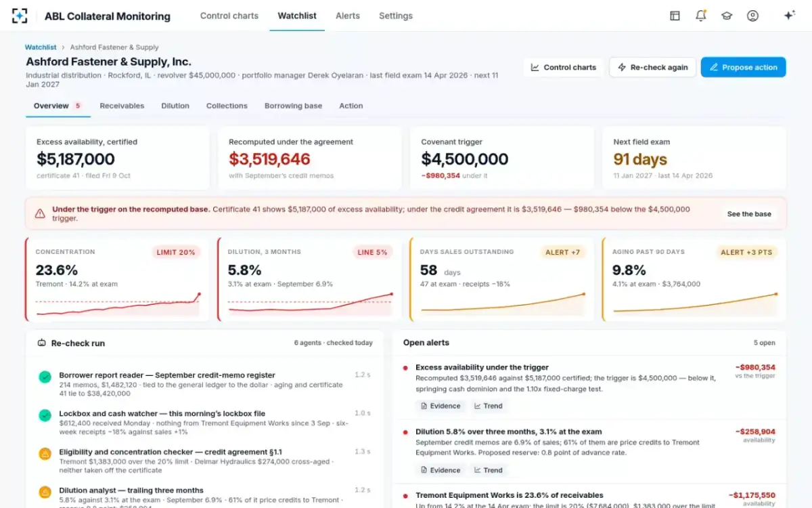812x508 pixels.
Task: Click the sparkle assistant icon
Action: (789, 16)
